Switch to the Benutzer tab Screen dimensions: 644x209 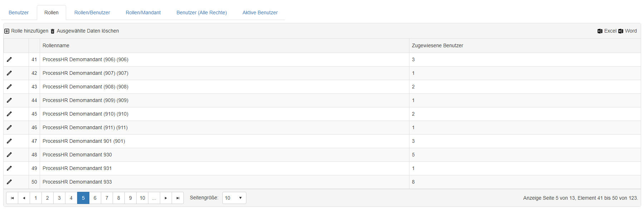click(x=19, y=13)
